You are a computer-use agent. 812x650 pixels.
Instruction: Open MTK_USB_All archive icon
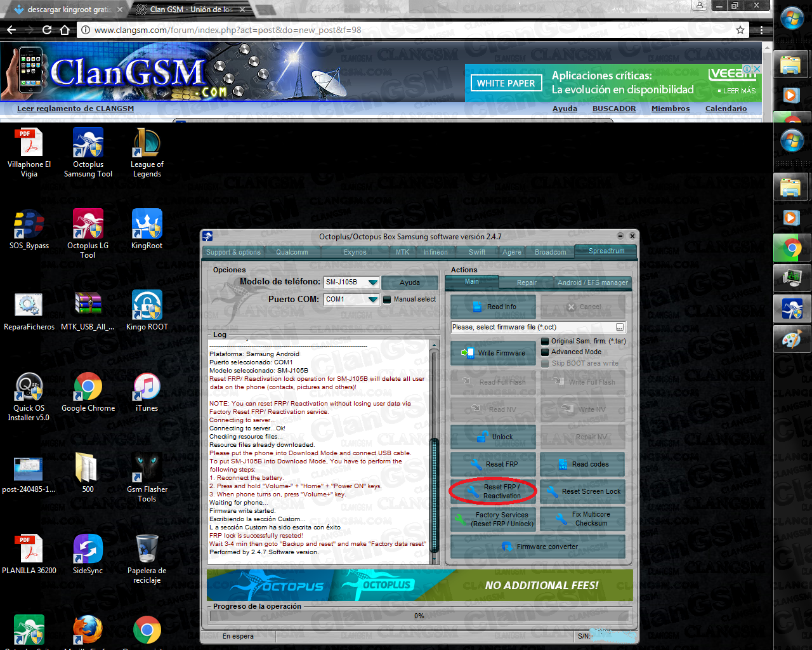88,310
